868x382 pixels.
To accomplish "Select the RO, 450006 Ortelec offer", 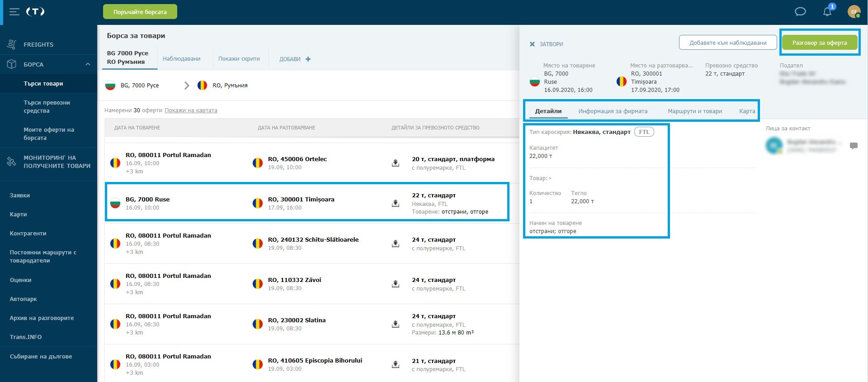I will (x=312, y=163).
